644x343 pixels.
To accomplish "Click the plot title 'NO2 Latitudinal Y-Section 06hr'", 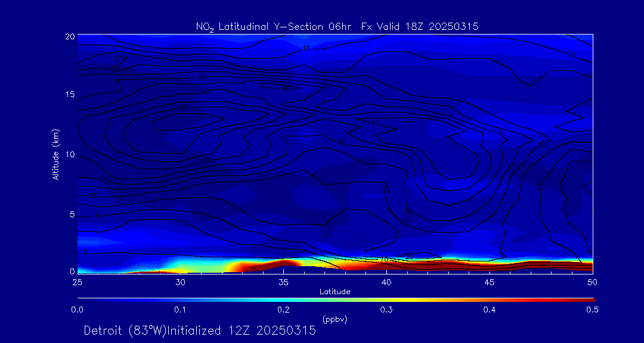I will 275,27.
